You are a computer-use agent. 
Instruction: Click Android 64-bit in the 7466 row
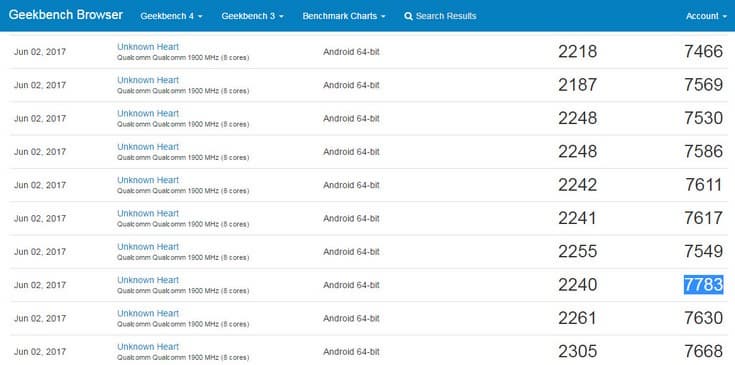click(351, 52)
